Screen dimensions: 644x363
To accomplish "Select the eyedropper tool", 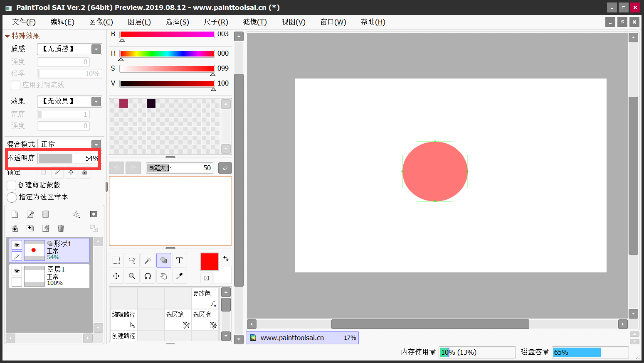I will click(x=180, y=276).
